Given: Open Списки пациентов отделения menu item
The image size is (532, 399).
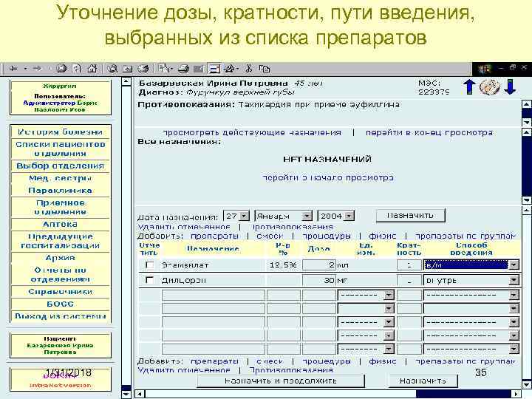Looking at the screenshot, I should click(x=61, y=149).
